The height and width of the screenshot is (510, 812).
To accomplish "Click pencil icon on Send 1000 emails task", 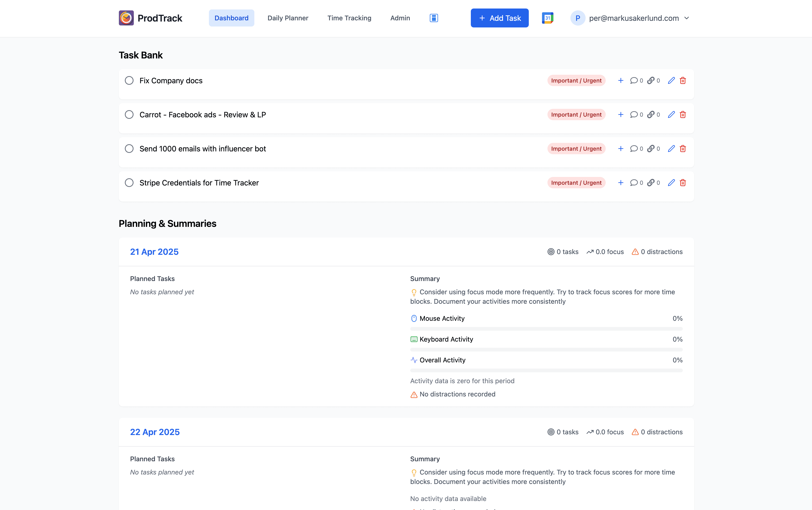I will pyautogui.click(x=671, y=149).
